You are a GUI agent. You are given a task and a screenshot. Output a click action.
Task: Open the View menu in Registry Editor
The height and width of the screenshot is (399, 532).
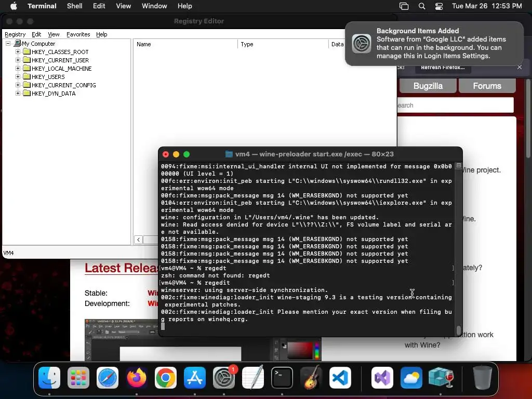tap(54, 34)
